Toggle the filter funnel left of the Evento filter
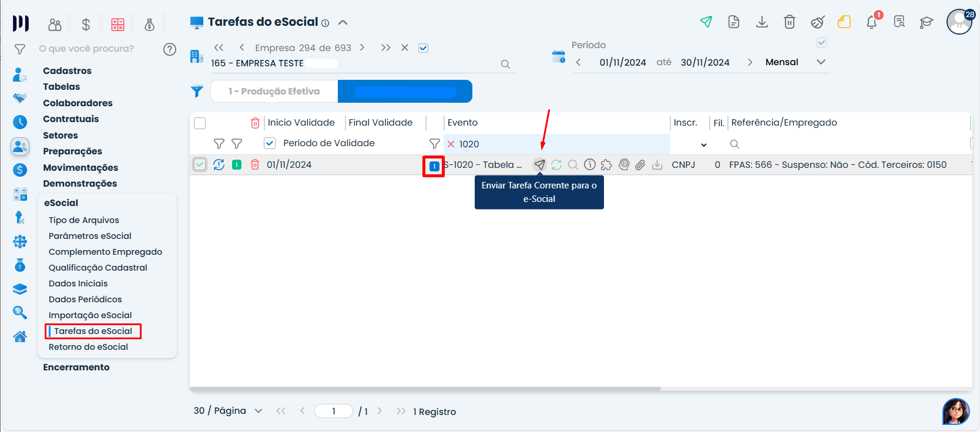980x432 pixels. pos(435,144)
